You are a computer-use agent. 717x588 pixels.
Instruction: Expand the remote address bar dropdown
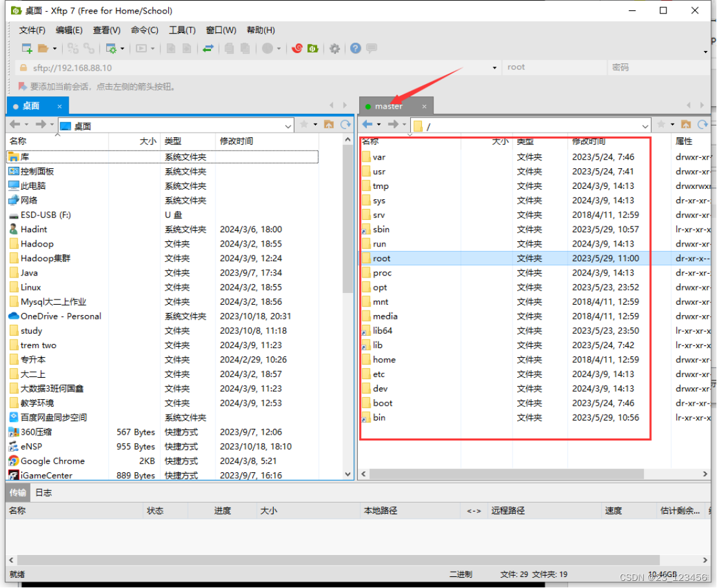(644, 125)
